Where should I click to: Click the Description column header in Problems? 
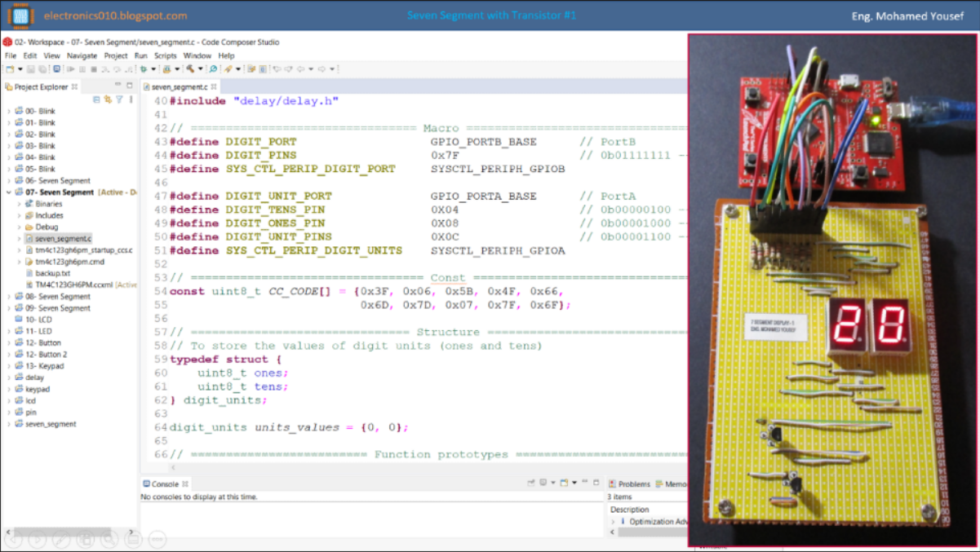(x=629, y=510)
